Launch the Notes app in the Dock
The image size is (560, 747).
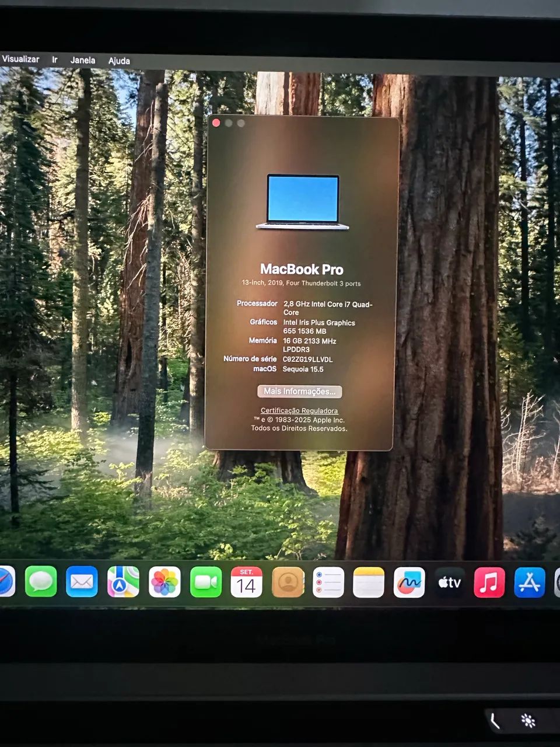pos(369,582)
